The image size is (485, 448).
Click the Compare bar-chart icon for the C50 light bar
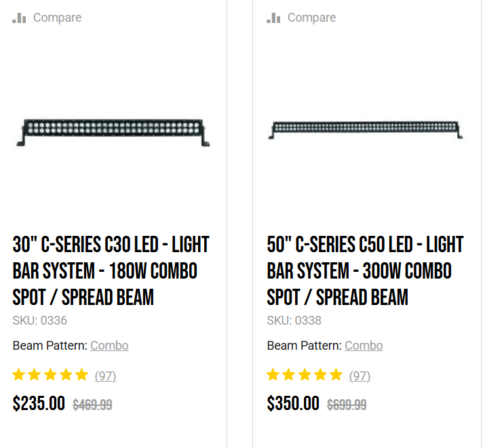click(x=274, y=18)
